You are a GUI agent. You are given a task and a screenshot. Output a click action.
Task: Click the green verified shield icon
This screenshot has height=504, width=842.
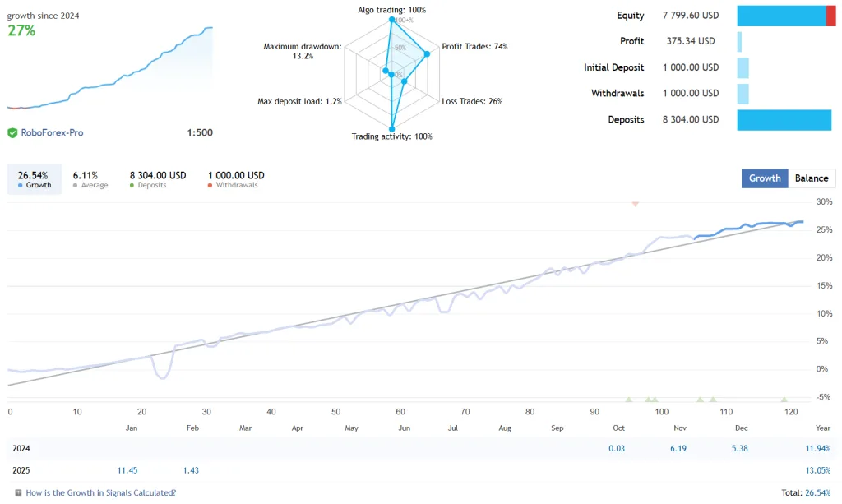[12, 132]
